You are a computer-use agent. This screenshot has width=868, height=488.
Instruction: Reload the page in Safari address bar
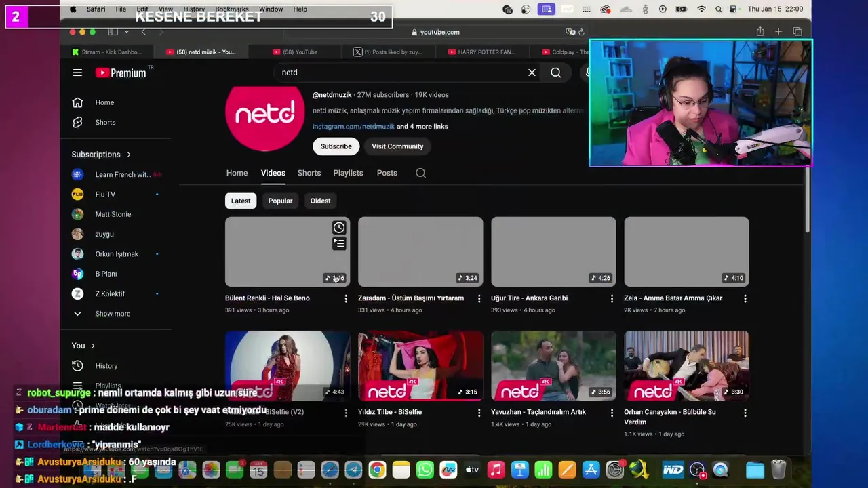[x=581, y=32]
